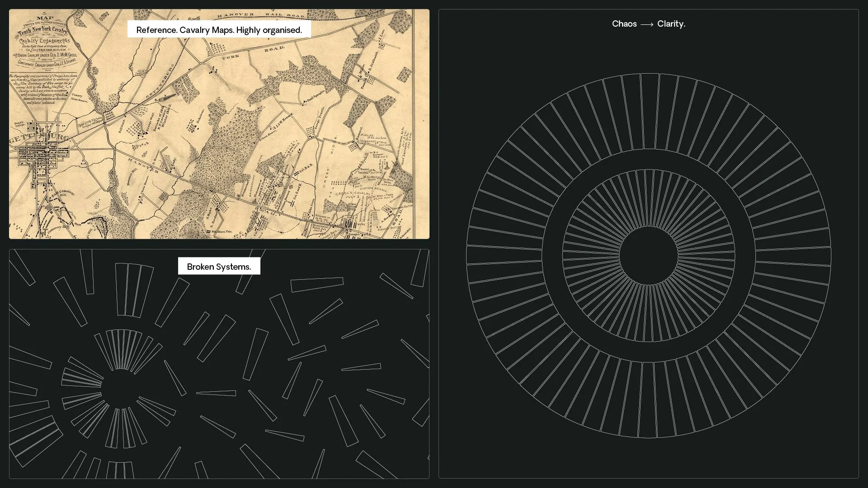Click the Cavalry Engagements heading on the map

click(x=44, y=42)
